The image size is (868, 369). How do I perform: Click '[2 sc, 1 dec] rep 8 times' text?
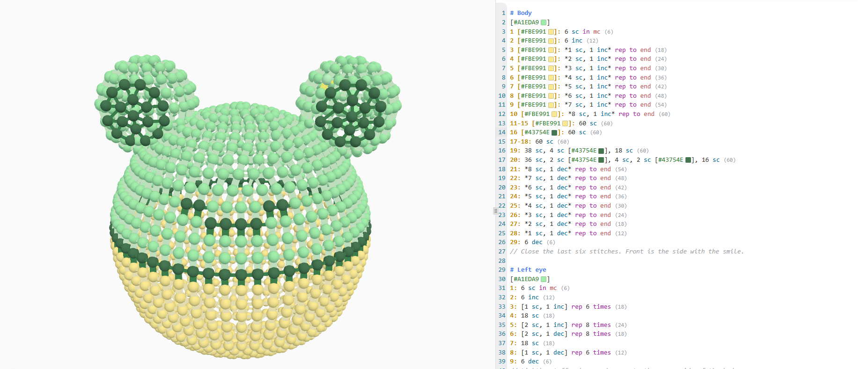pyautogui.click(x=566, y=334)
